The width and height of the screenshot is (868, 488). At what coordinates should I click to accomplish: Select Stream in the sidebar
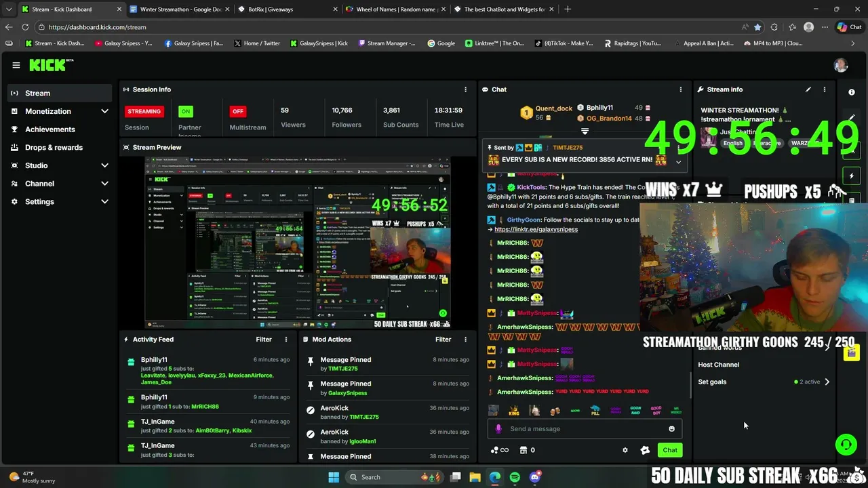(60, 93)
